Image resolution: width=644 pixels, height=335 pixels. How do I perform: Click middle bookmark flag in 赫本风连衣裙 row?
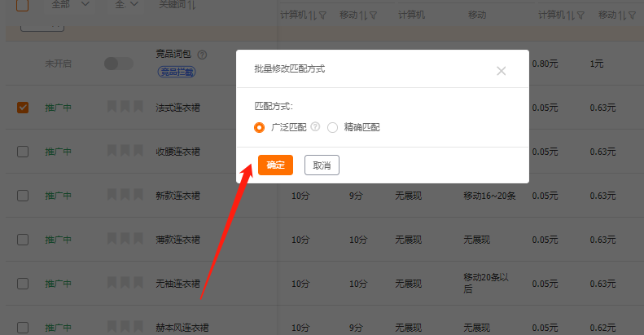[125, 326]
